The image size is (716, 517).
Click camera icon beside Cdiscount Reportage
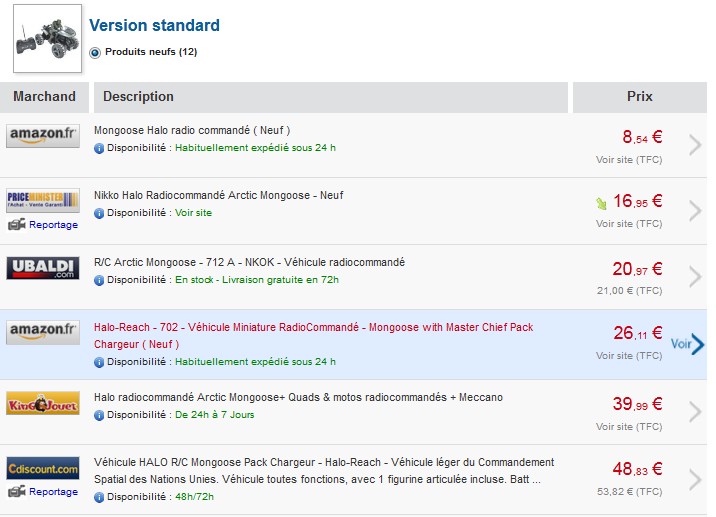pos(17,491)
